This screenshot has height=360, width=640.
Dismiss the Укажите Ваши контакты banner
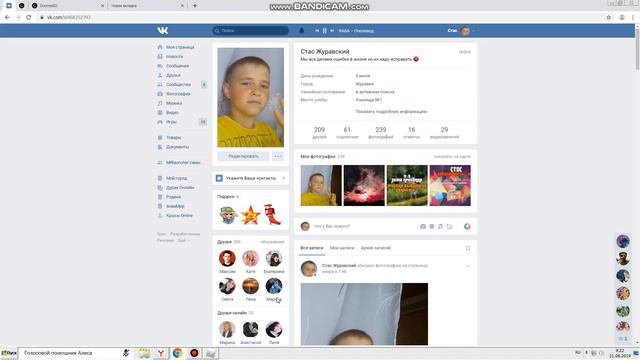[283, 178]
